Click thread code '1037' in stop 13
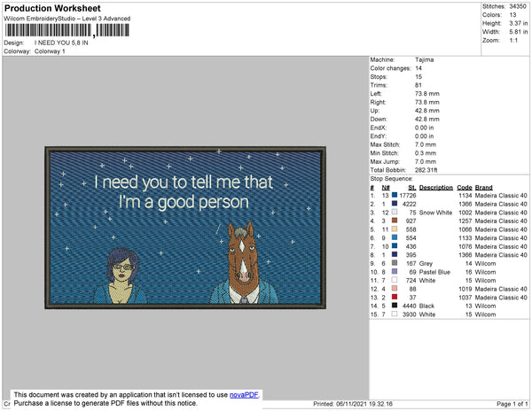The width and height of the screenshot is (532, 411). (x=465, y=297)
